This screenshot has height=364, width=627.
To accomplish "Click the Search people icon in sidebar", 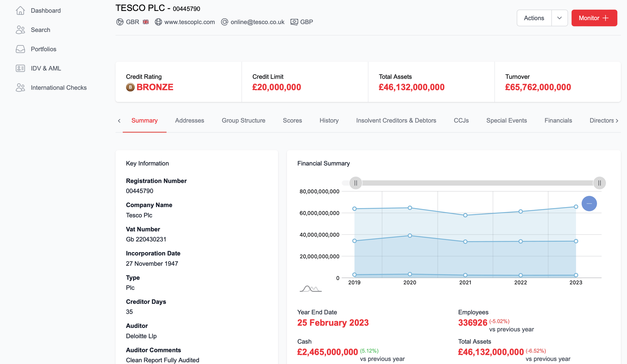I will tap(20, 30).
